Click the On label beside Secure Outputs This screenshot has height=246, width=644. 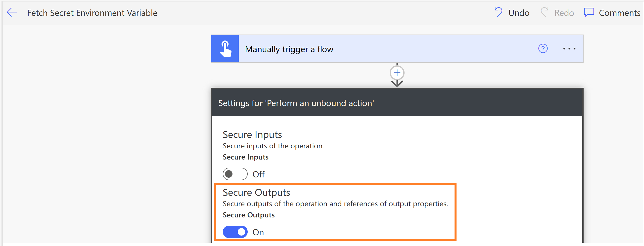[258, 232]
